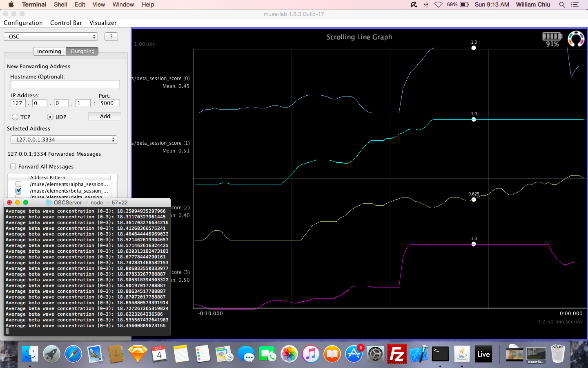Click the 'Scrolling Line Graph' title
This screenshot has height=368, width=588.
pos(359,37)
